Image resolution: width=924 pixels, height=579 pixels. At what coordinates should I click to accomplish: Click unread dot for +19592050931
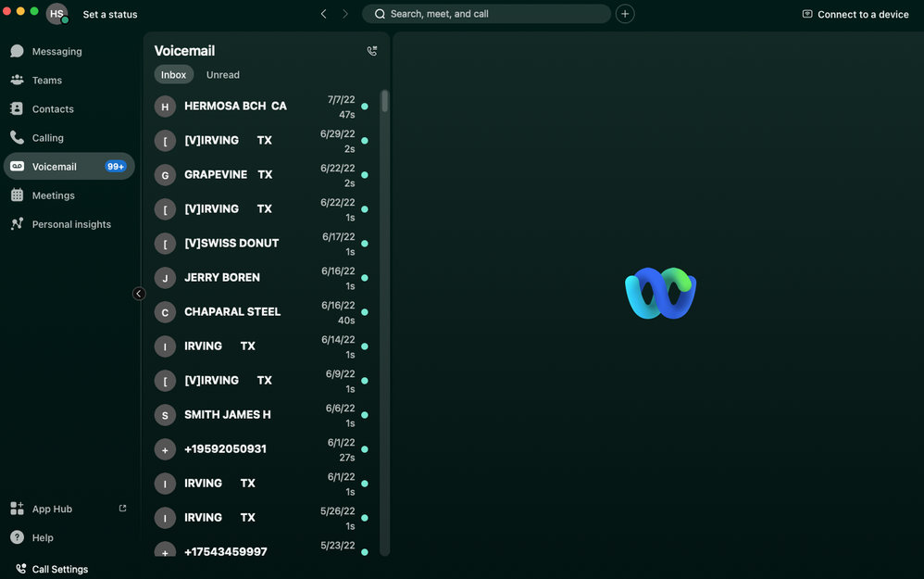(x=365, y=449)
